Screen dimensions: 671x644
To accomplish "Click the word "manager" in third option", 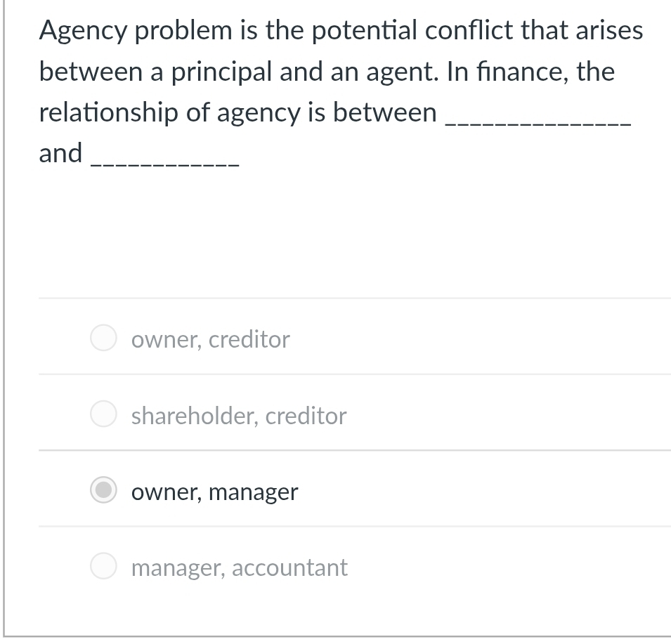I will 253,492.
